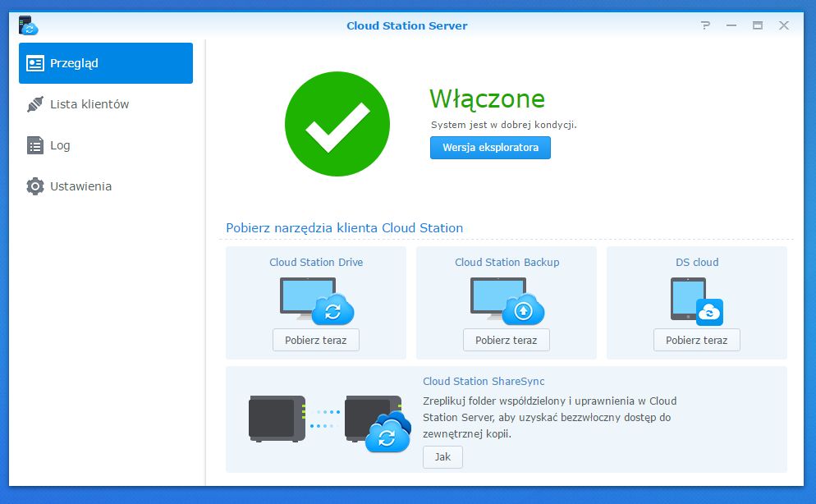Click the Włączone status text

tap(487, 99)
